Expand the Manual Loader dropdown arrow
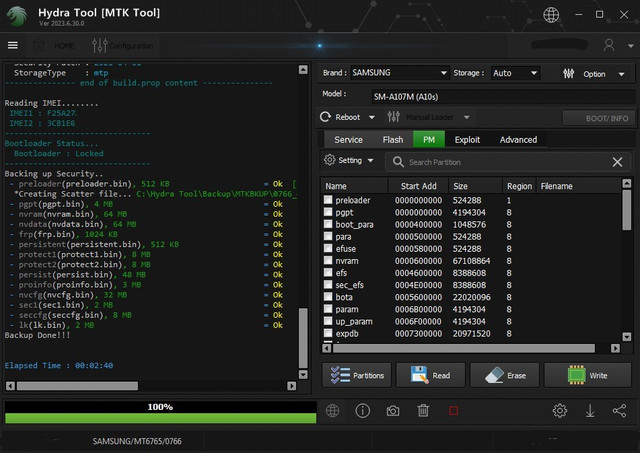Viewport: 640px width, 453px height. coord(467,118)
